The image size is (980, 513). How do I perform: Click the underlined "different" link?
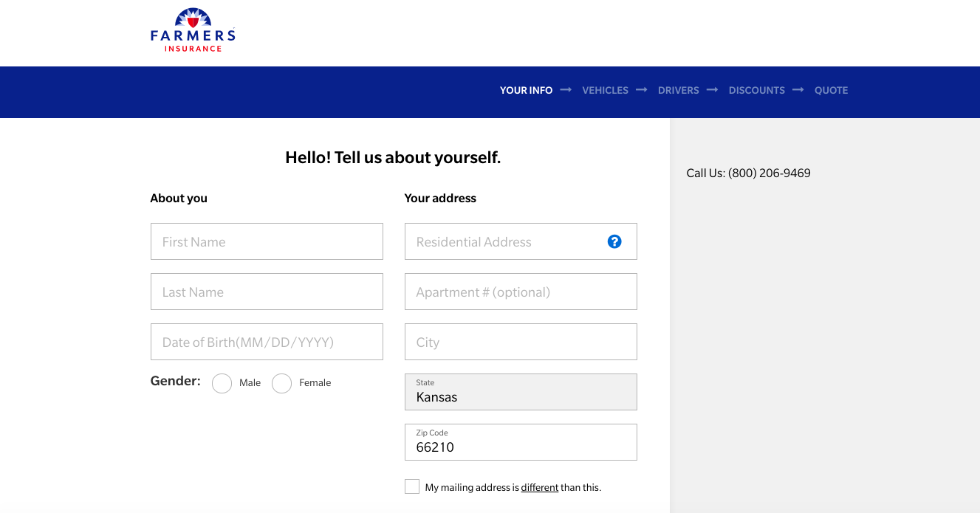click(540, 487)
